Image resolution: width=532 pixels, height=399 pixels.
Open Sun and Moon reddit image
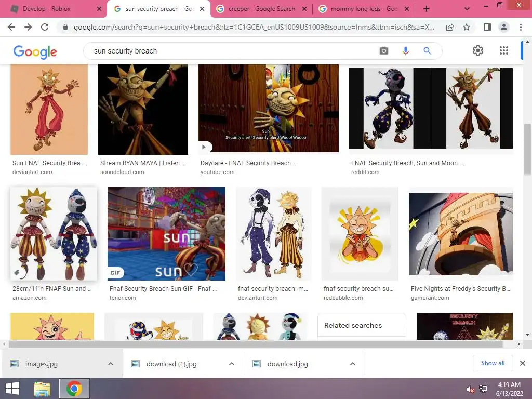(431, 108)
